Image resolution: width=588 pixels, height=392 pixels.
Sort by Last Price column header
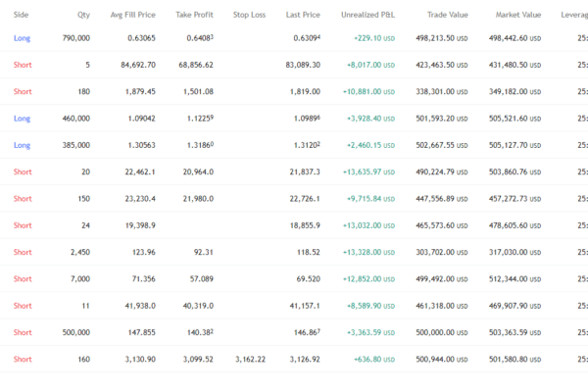pyautogui.click(x=303, y=15)
